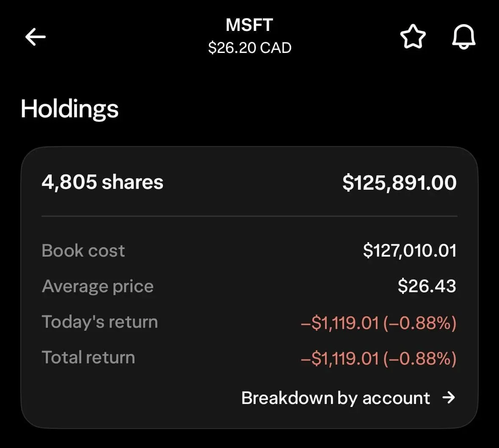
Task: Tap the Average price label
Action: point(98,286)
